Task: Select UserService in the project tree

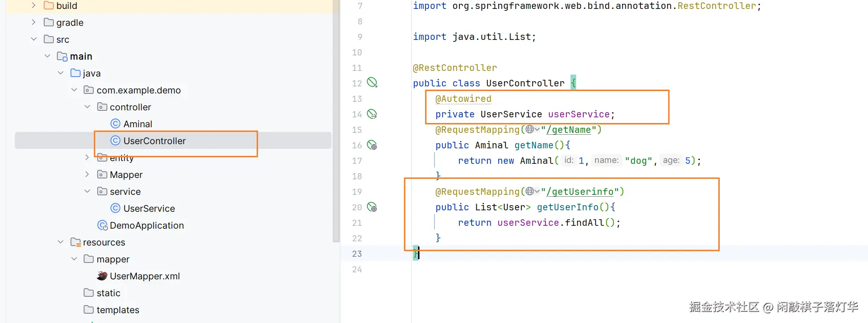Action: coord(149,208)
